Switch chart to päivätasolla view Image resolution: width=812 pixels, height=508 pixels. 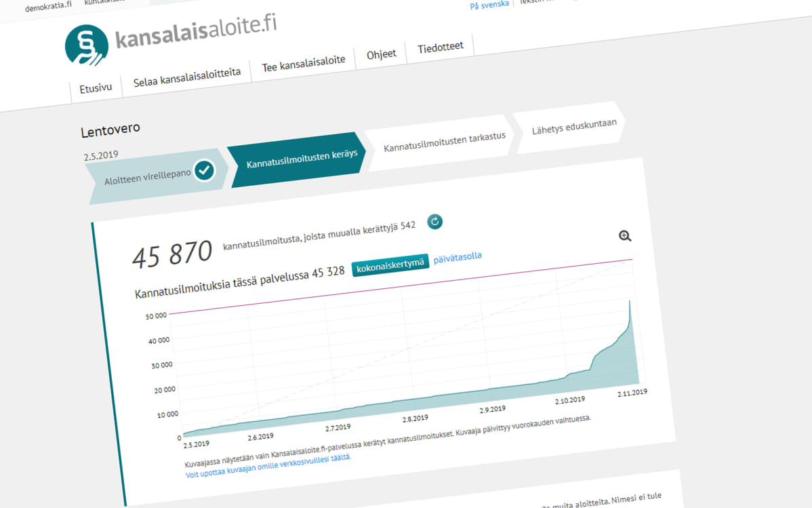pyautogui.click(x=458, y=257)
